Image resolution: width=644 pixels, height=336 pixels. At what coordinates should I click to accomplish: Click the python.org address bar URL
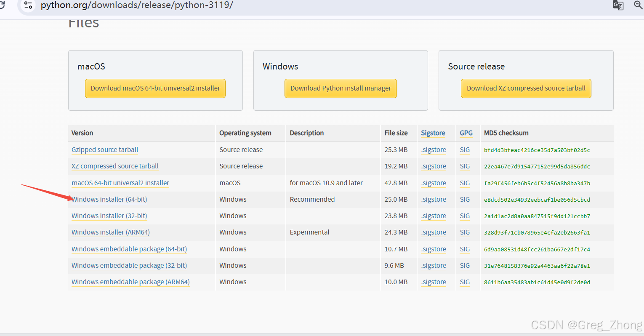point(137,5)
